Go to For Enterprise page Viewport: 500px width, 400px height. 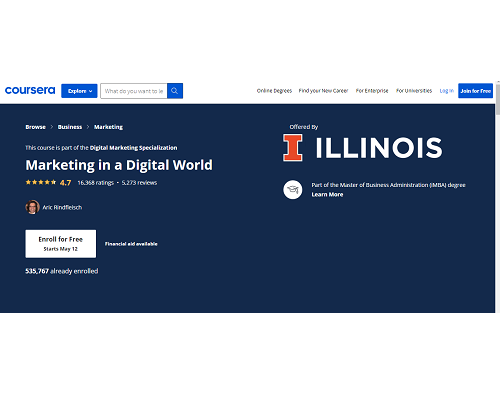372,91
